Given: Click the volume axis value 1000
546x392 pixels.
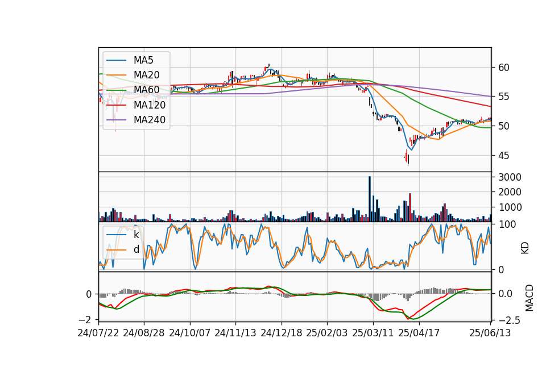Looking at the screenshot, I should (x=510, y=207).
